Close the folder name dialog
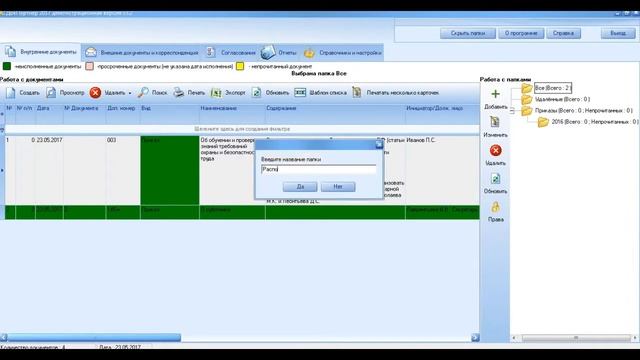640x360 pixels. coord(379,144)
